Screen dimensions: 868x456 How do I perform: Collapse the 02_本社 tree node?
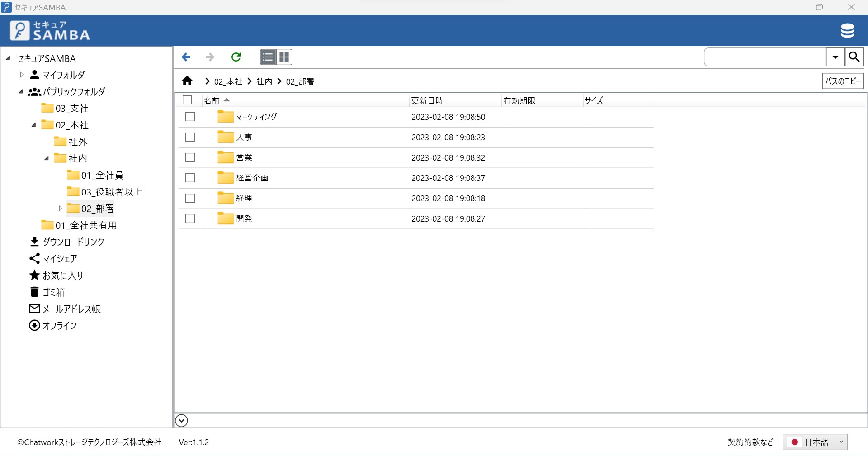coord(34,125)
